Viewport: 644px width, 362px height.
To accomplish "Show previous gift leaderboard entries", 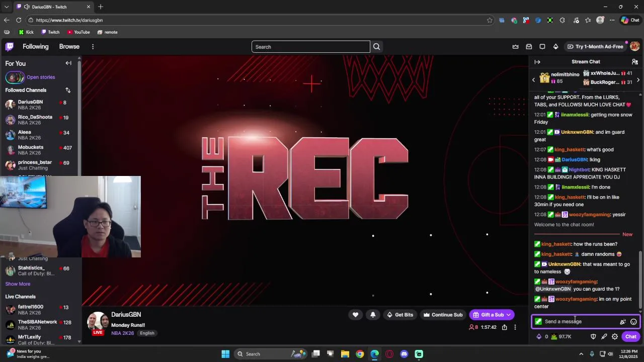I will [x=534, y=80].
